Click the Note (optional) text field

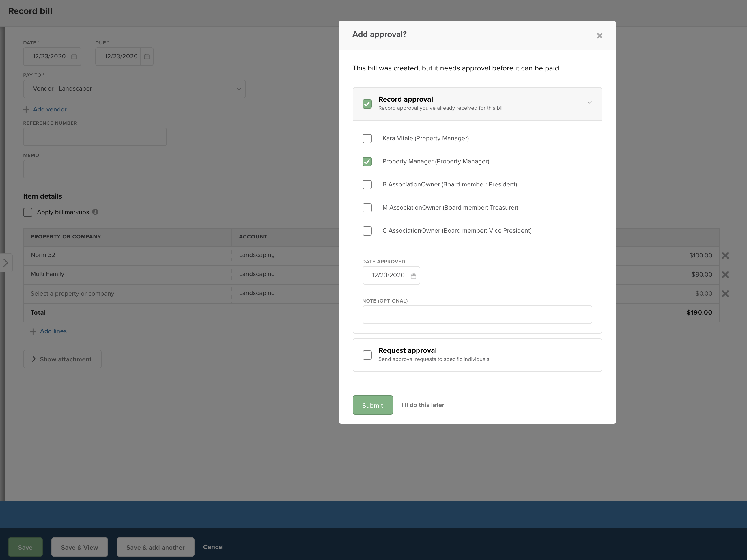477,314
